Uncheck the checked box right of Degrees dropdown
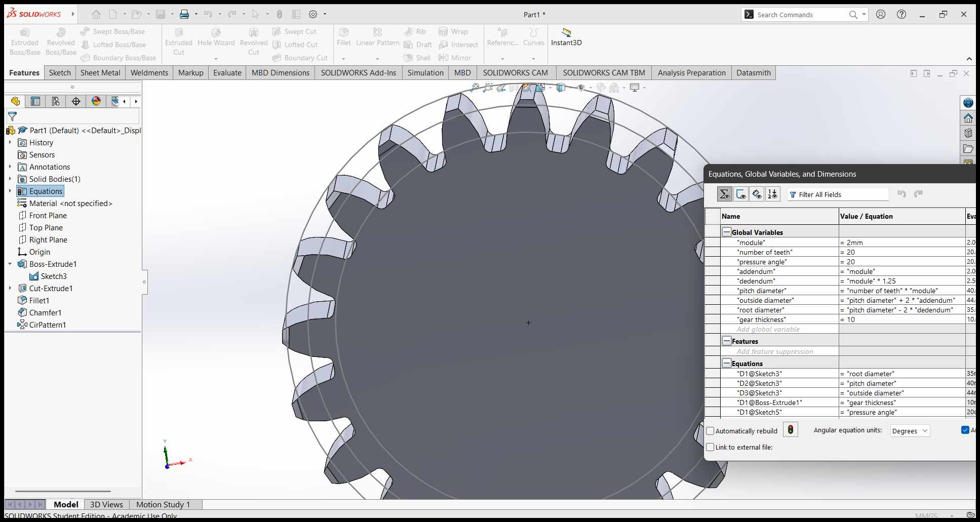Viewport: 980px width, 522px height. [x=965, y=430]
